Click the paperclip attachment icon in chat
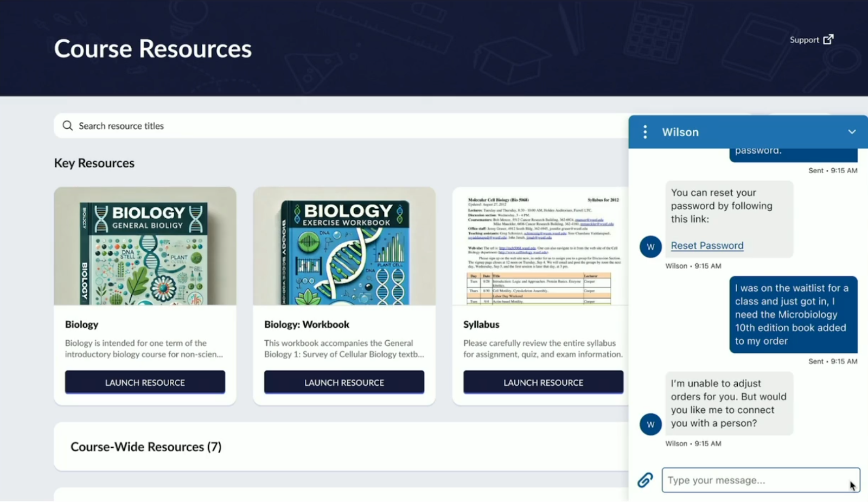Image resolution: width=868 pixels, height=502 pixels. pos(645,480)
